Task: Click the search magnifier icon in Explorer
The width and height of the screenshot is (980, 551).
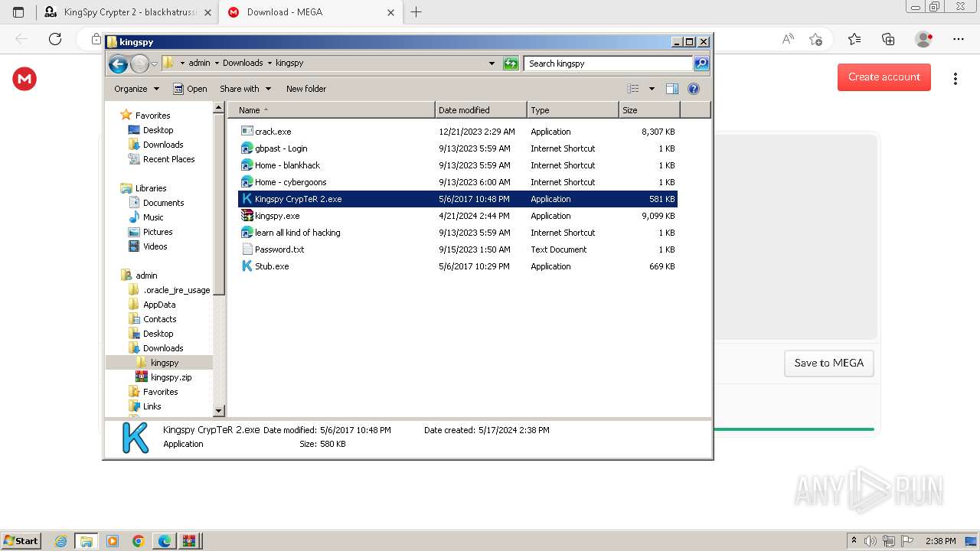Action: (x=701, y=64)
